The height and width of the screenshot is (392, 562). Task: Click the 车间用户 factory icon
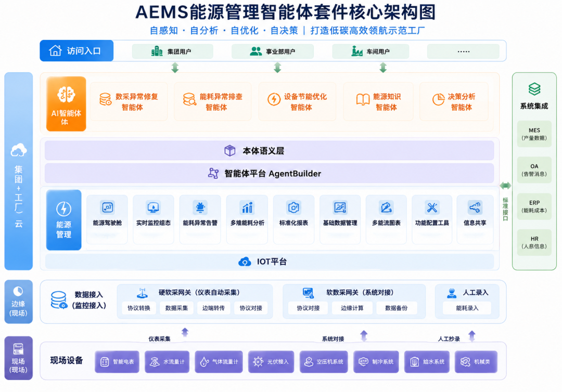[x=356, y=51]
